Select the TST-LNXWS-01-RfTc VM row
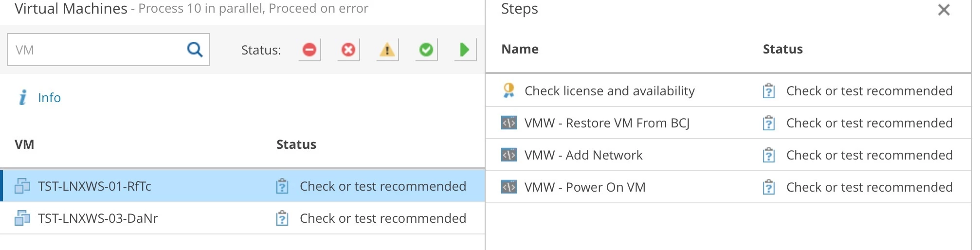This screenshot has height=250, width=980. pos(242,186)
